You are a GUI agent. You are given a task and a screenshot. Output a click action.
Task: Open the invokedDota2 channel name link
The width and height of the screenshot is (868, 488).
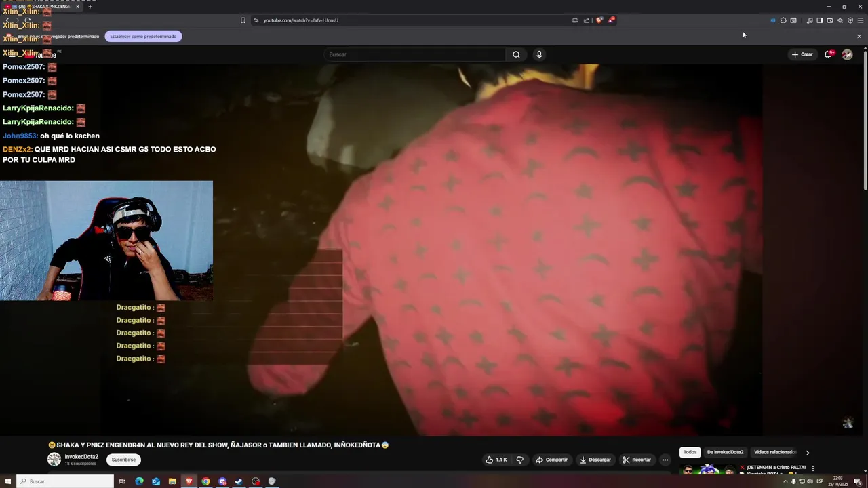81,457
